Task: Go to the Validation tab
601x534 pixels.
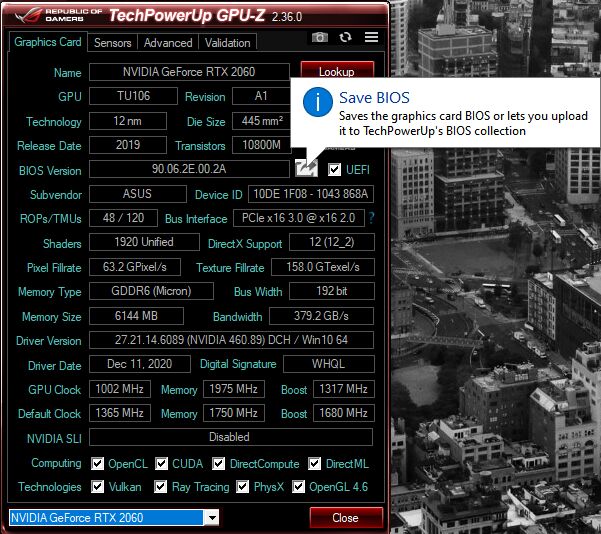Action: pos(227,43)
